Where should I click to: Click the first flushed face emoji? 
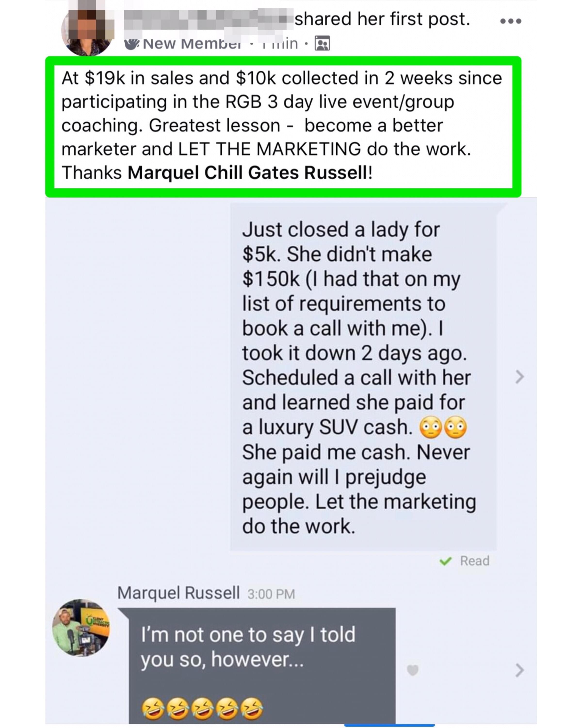click(x=430, y=428)
